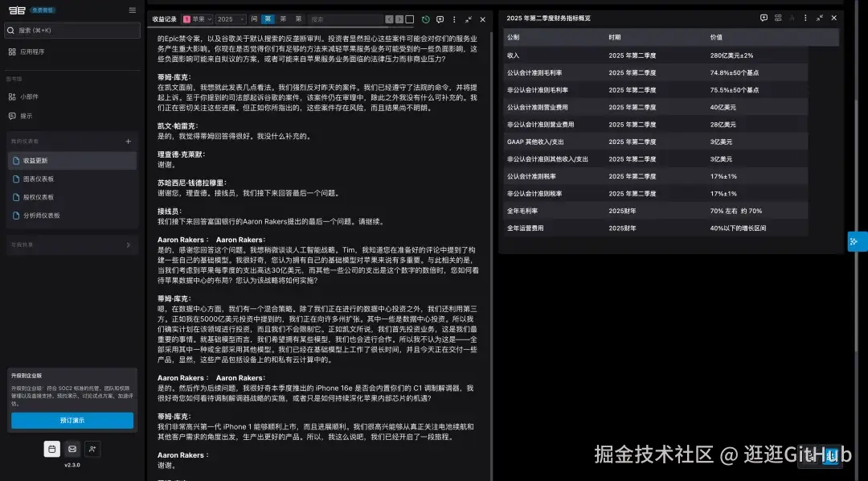Open the 分析师仪表板 dashboard
This screenshot has width=868, height=481.
(x=72, y=216)
